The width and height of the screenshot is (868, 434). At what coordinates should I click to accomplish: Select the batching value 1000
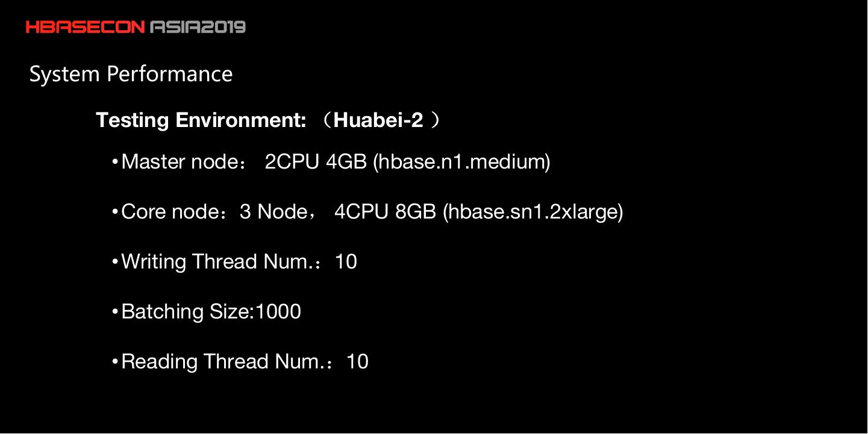(278, 312)
